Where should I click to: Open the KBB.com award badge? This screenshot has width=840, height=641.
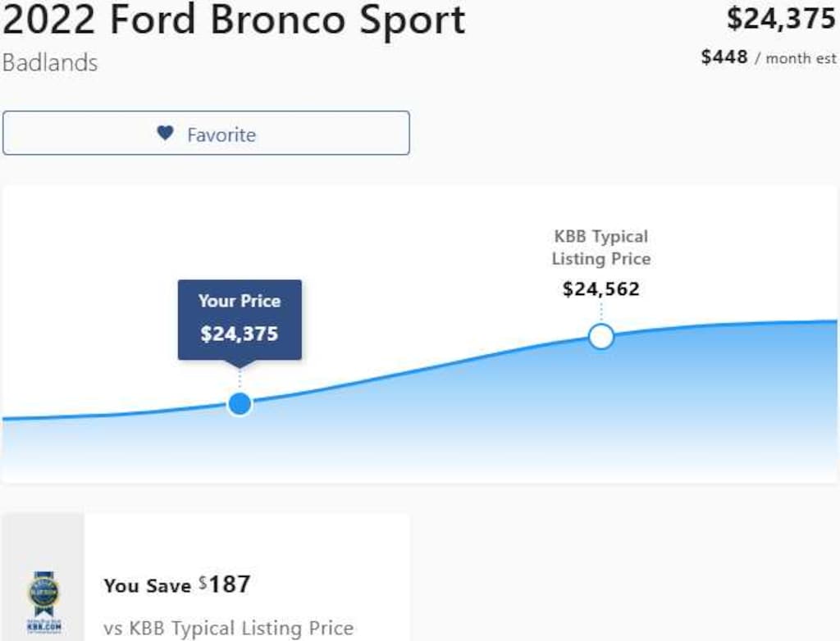pyautogui.click(x=43, y=604)
